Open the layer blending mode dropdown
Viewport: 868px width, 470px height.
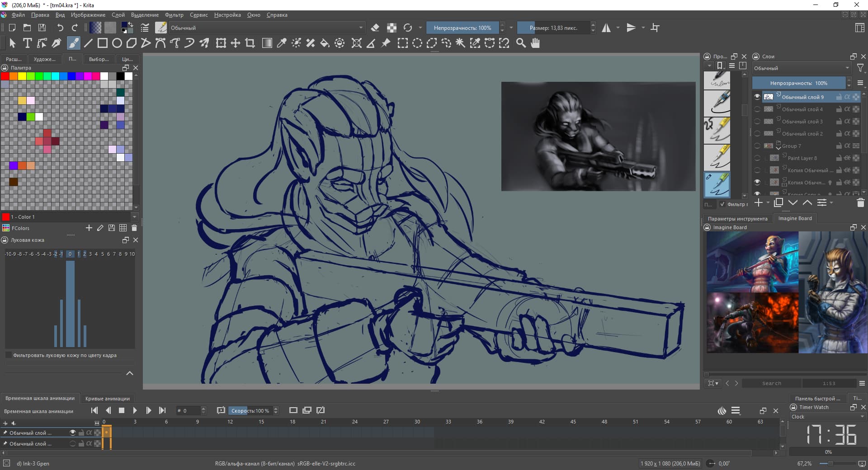801,68
